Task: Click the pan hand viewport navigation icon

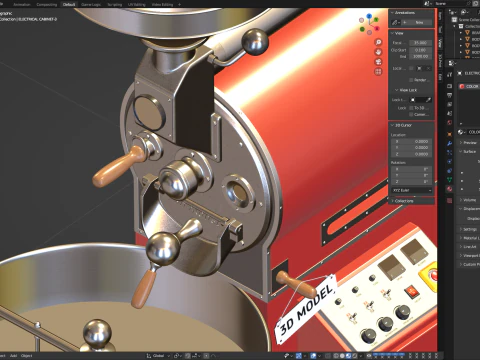Action: (x=378, y=52)
